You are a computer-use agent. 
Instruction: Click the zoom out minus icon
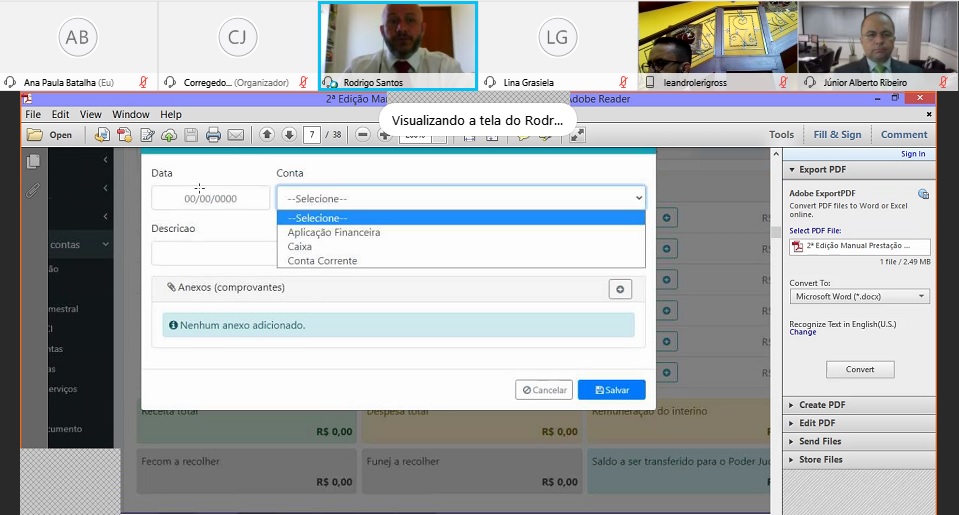pos(363,135)
